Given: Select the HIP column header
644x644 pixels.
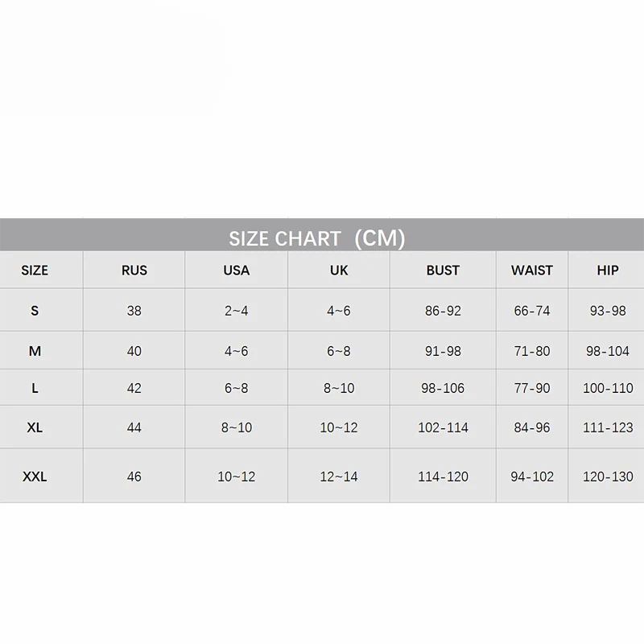Looking at the screenshot, I should point(608,270).
